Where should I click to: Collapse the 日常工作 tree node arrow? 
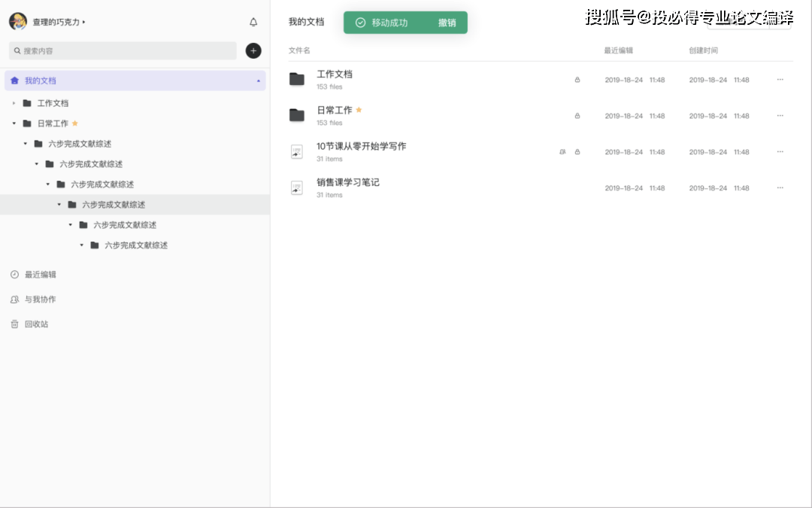14,123
